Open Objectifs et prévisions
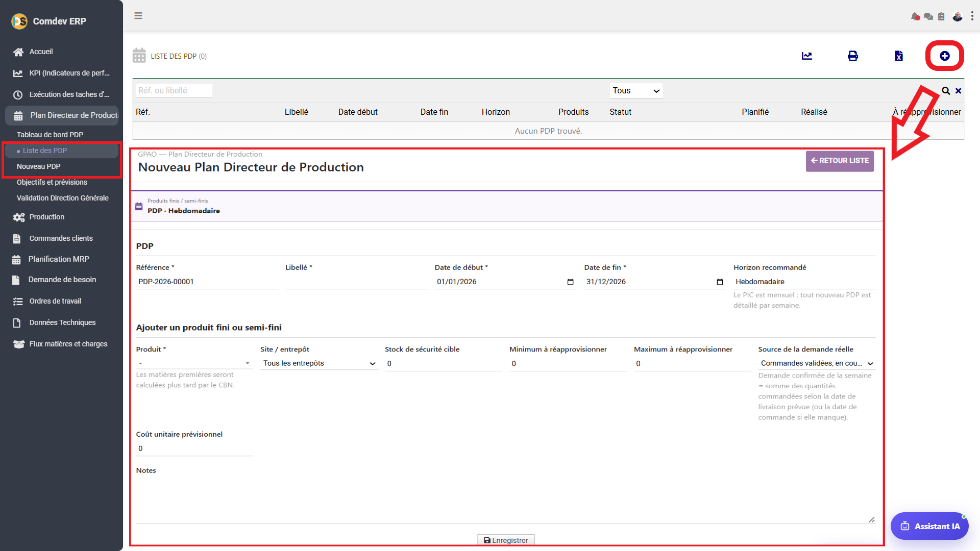 (x=52, y=182)
